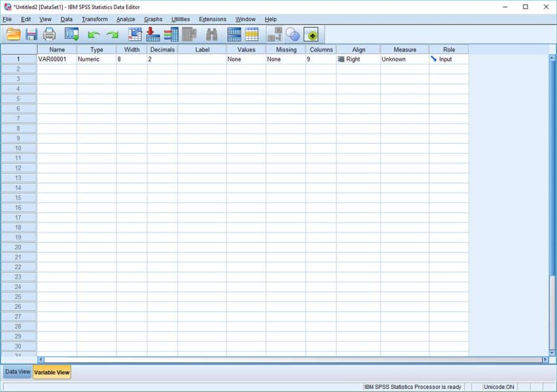This screenshot has width=557, height=392.
Task: Open the Measure cell for VAR00001
Action: click(x=404, y=59)
